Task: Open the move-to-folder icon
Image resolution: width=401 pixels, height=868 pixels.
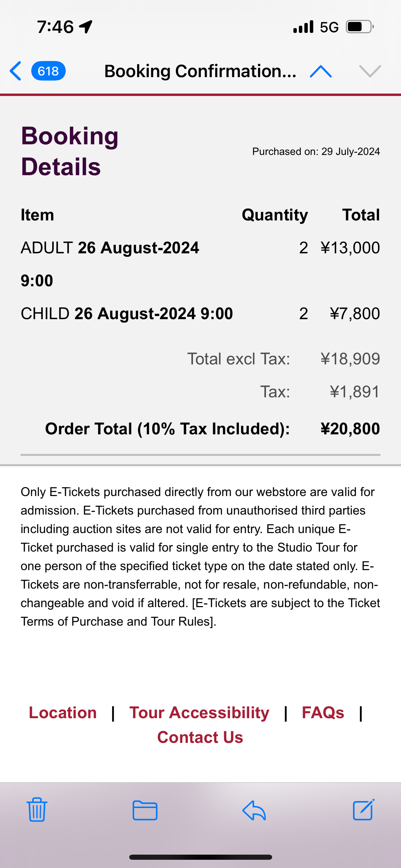Action: coord(145,810)
